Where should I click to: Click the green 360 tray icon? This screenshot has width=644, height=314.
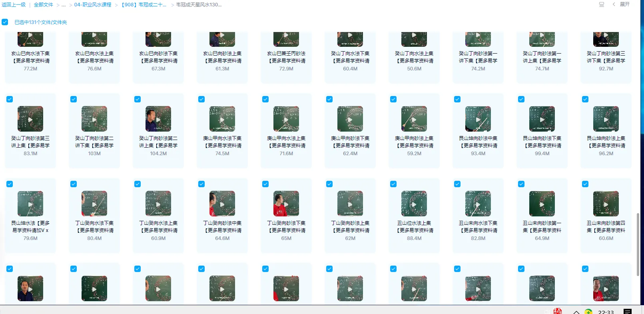point(588,312)
